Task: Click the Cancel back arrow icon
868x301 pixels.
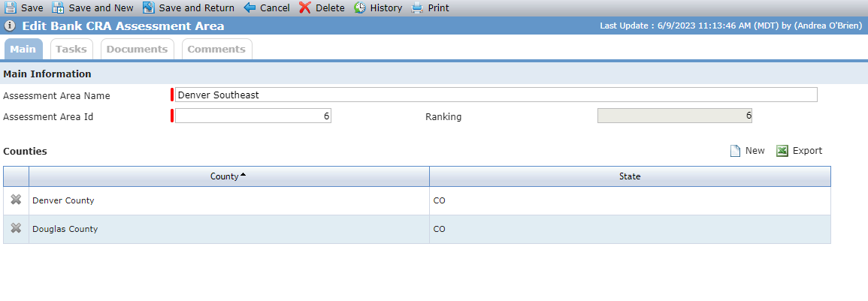Action: click(x=250, y=8)
